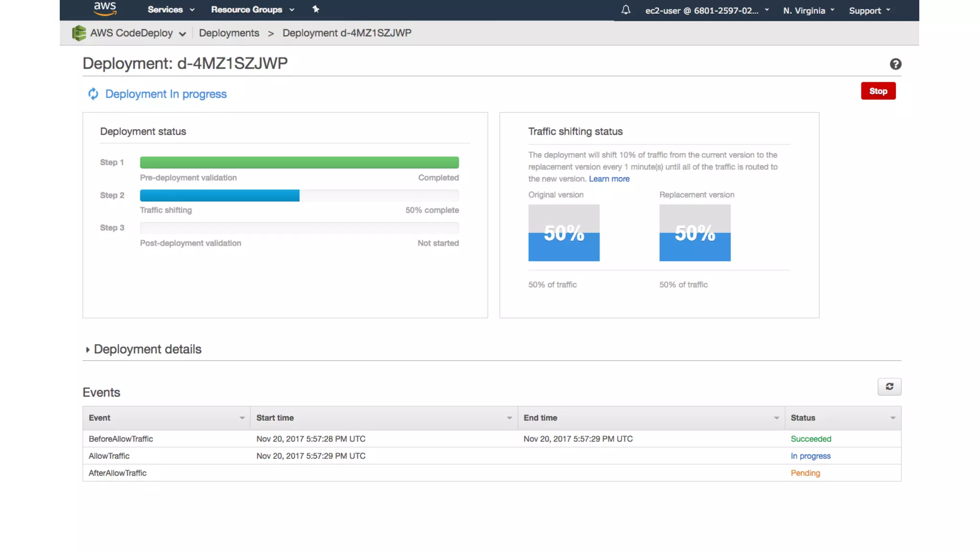Open the notifications bell
Image resolution: width=980 pixels, height=551 pixels.
tap(625, 10)
